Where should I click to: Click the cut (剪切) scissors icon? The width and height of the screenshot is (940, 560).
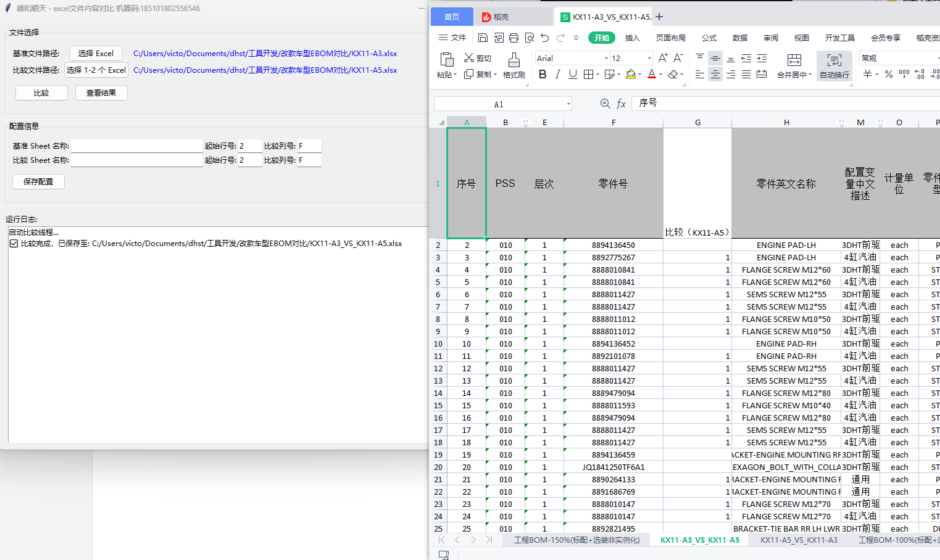click(469, 58)
